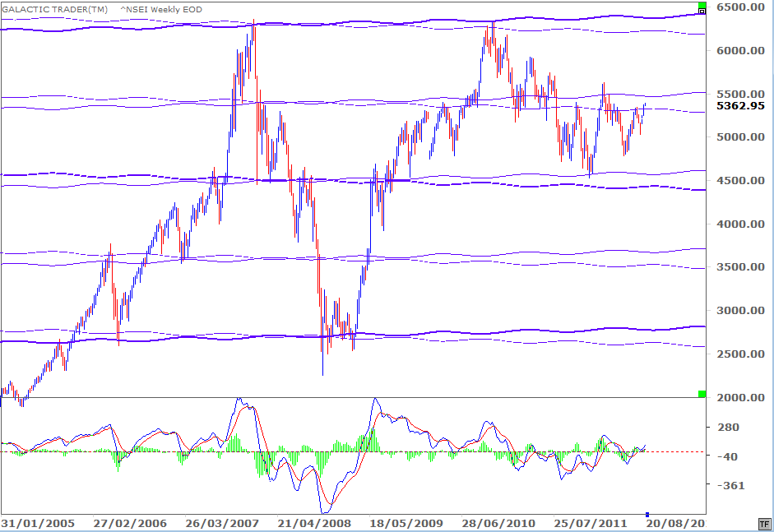The image size is (774, 532).
Task: Click the indicator scale value 280
Action: pos(728,428)
